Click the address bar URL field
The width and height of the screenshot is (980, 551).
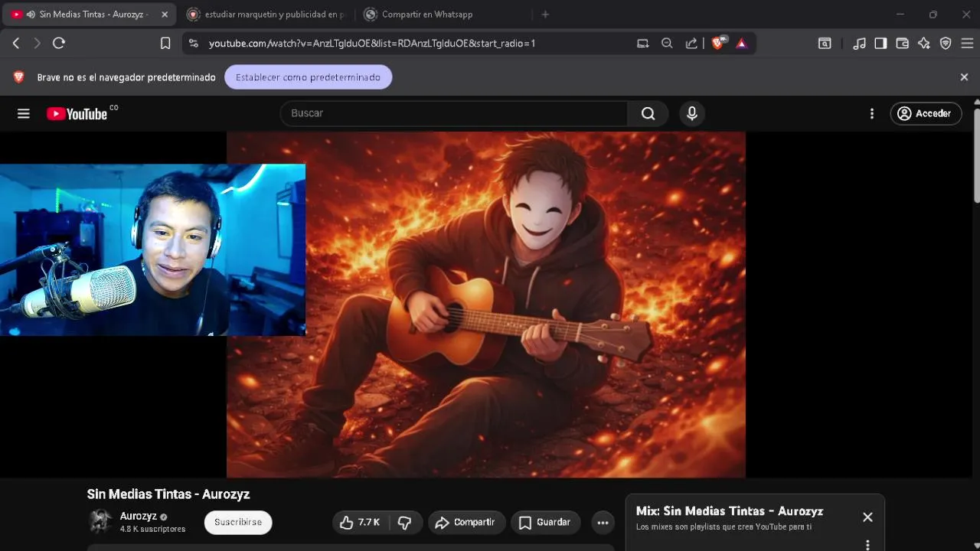coord(413,44)
